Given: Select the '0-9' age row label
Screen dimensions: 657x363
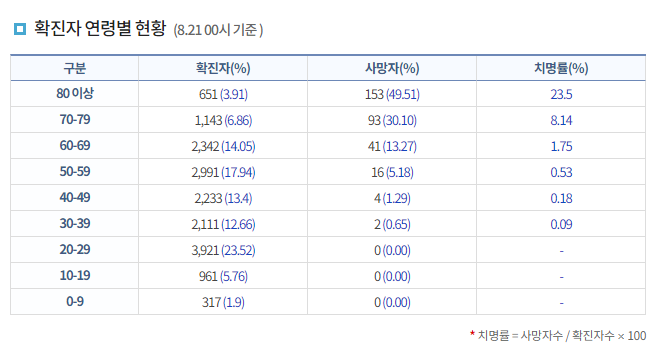Looking at the screenshot, I should [x=75, y=302].
